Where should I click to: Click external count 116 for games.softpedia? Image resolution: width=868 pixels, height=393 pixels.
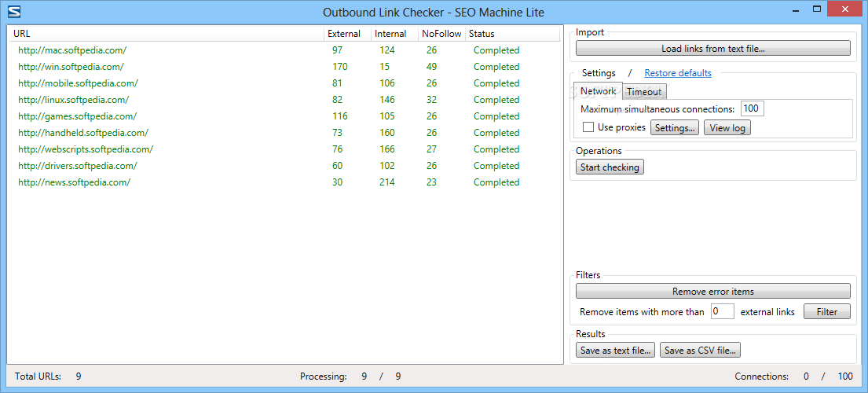[x=340, y=117]
